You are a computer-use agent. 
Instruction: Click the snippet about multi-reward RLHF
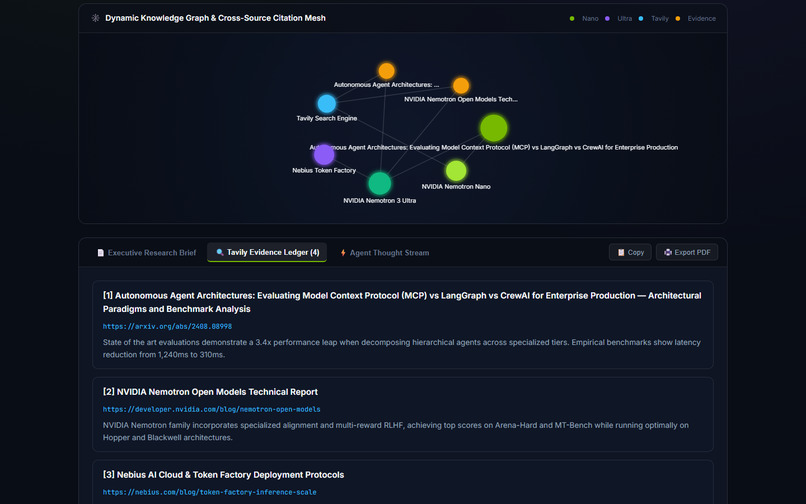[x=396, y=431]
